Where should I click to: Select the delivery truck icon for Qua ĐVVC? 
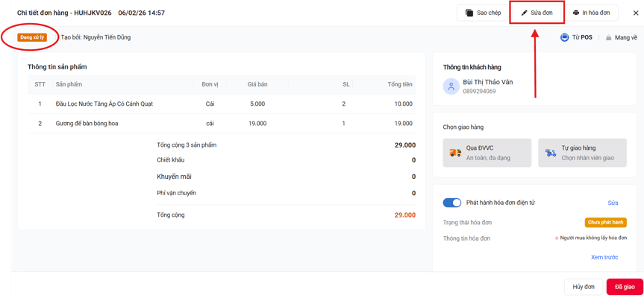tap(455, 153)
